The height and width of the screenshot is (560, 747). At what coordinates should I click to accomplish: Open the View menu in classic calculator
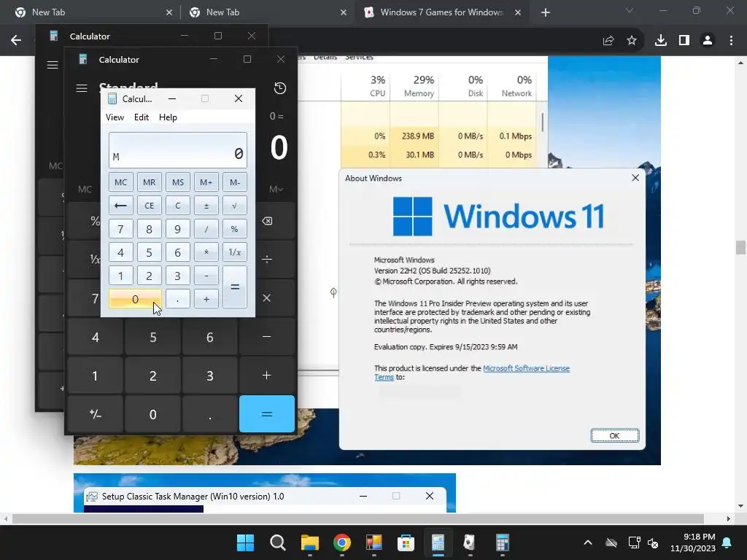pyautogui.click(x=115, y=117)
